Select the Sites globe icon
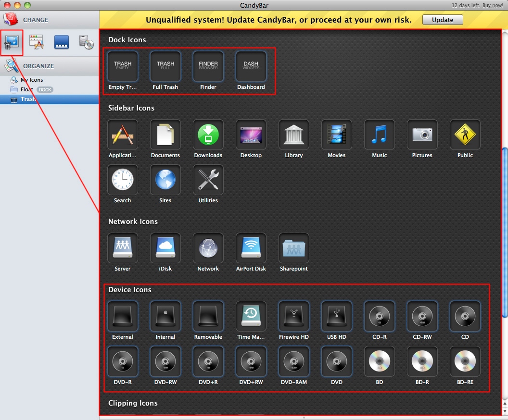This screenshot has width=508, height=420. (x=165, y=180)
